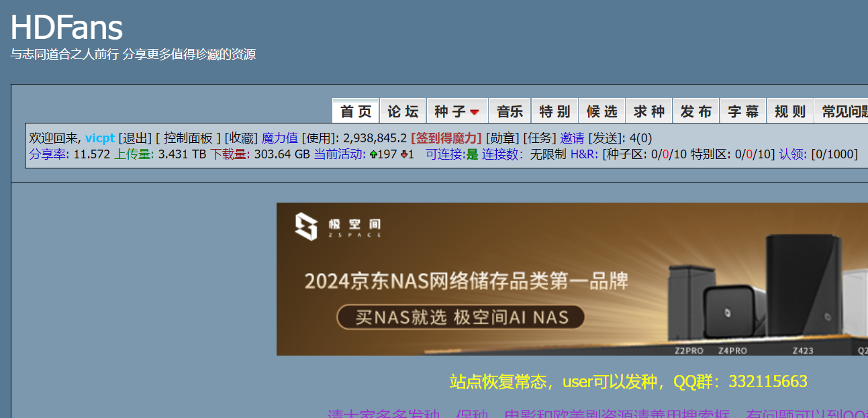Click the 2,938,845.2 bonus value
The height and width of the screenshot is (418, 868).
[375, 138]
